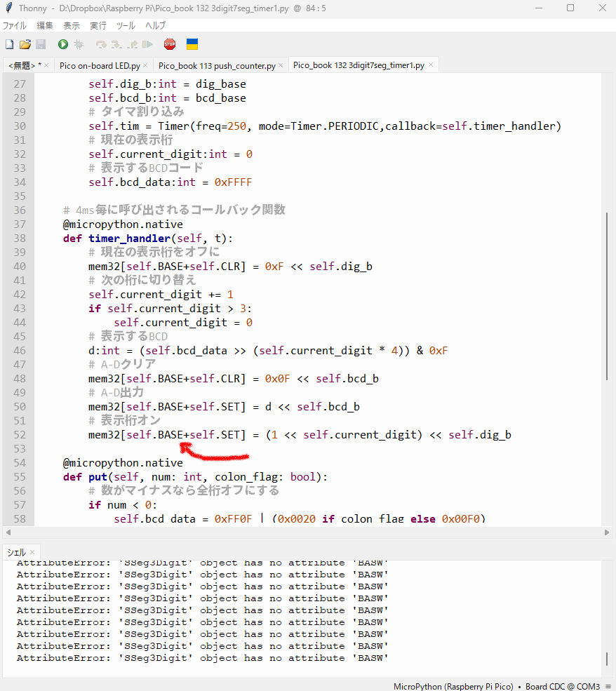The height and width of the screenshot is (691, 616).
Task: Click the step over debug icon
Action: (x=101, y=44)
